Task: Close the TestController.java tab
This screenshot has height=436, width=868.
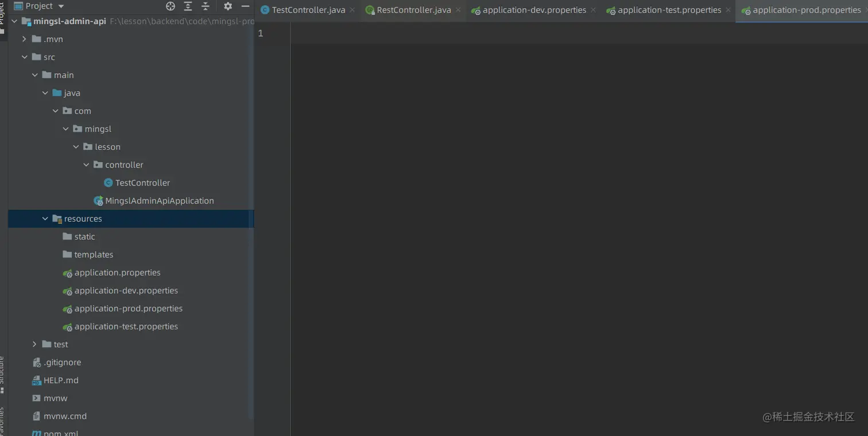Action: (x=352, y=10)
